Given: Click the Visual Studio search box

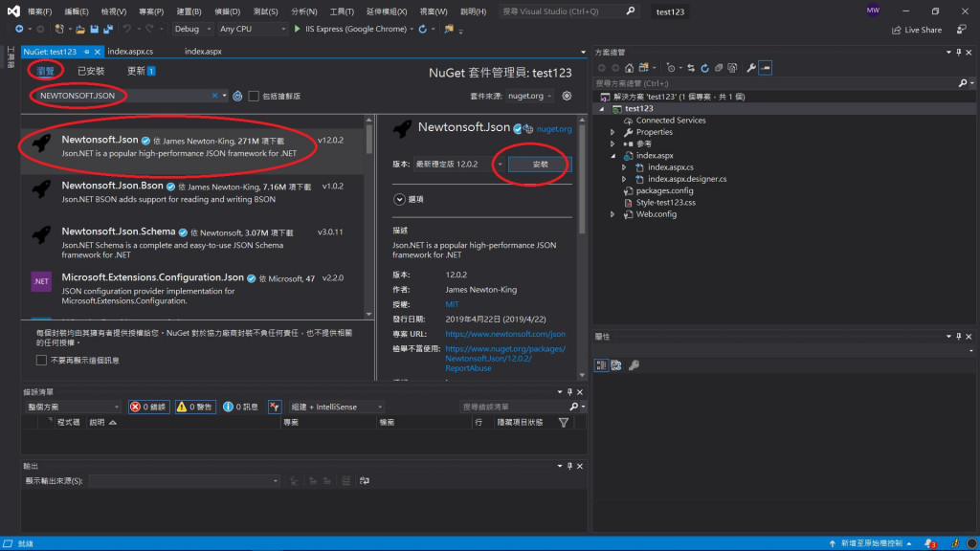Looking at the screenshot, I should coord(568,11).
